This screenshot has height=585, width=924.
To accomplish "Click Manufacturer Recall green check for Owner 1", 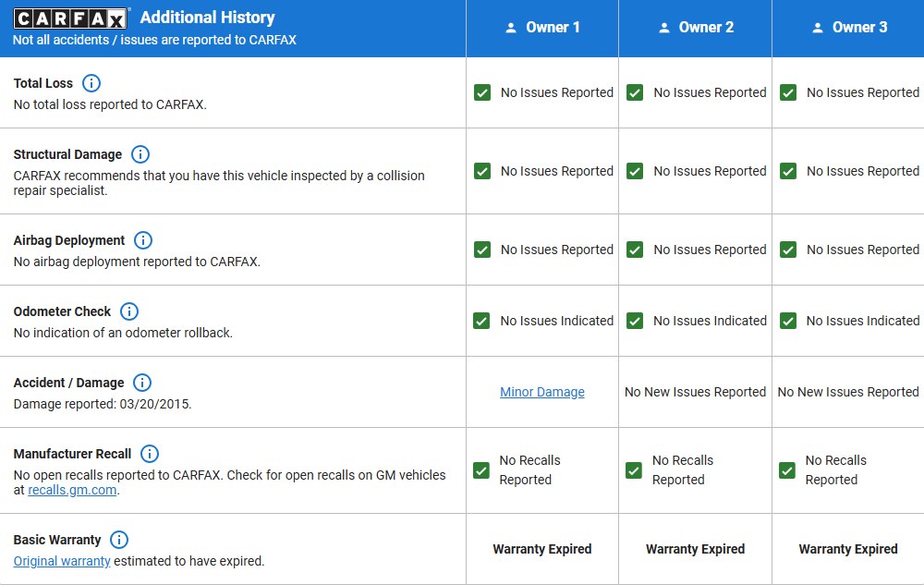I will [480, 470].
